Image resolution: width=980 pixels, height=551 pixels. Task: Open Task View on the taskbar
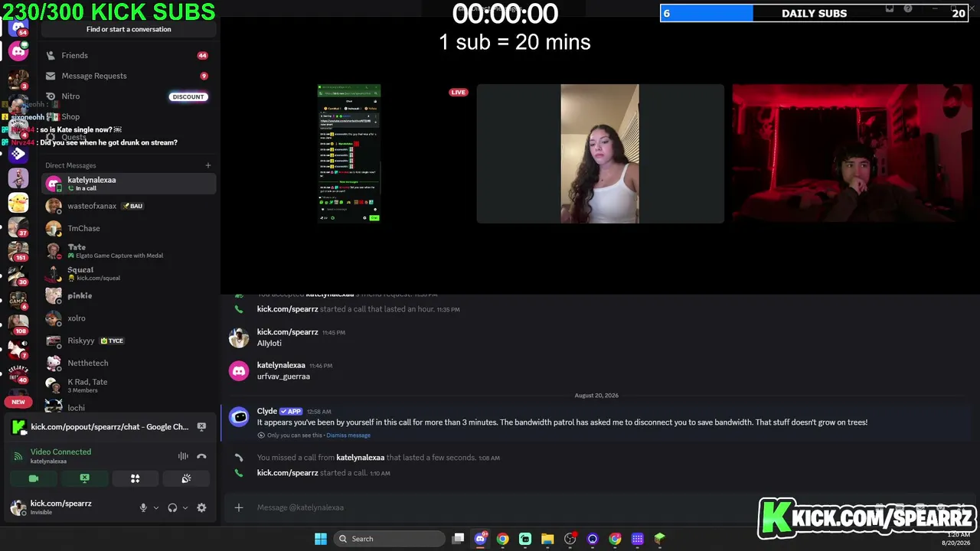point(458,539)
